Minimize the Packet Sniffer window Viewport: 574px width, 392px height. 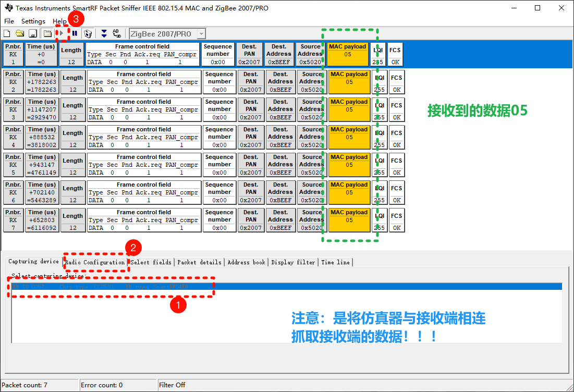(x=514, y=8)
